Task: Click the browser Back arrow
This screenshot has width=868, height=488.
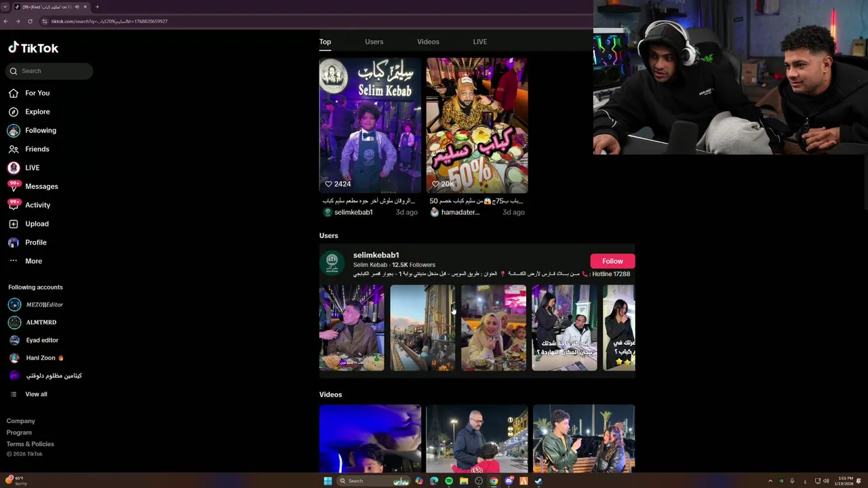Action: coord(5,21)
